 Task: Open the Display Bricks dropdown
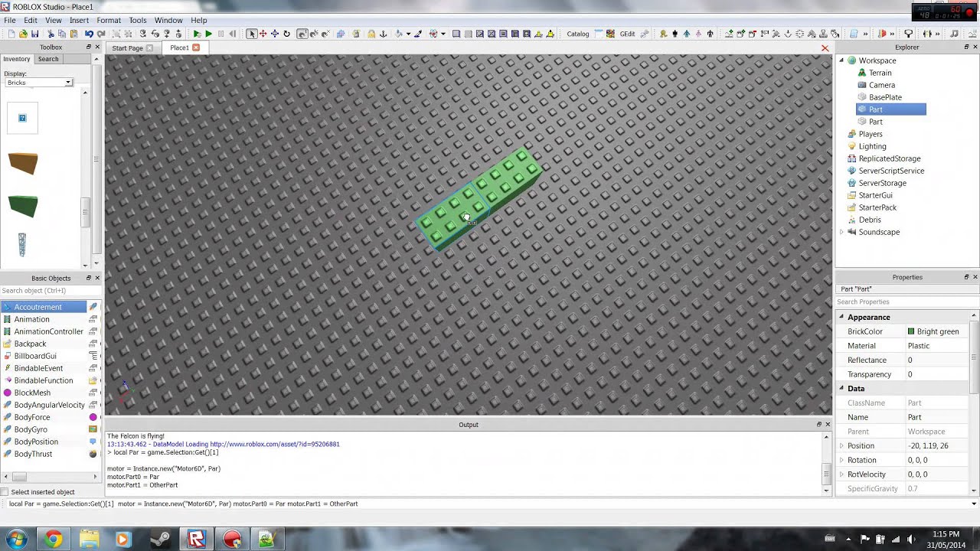[38, 83]
